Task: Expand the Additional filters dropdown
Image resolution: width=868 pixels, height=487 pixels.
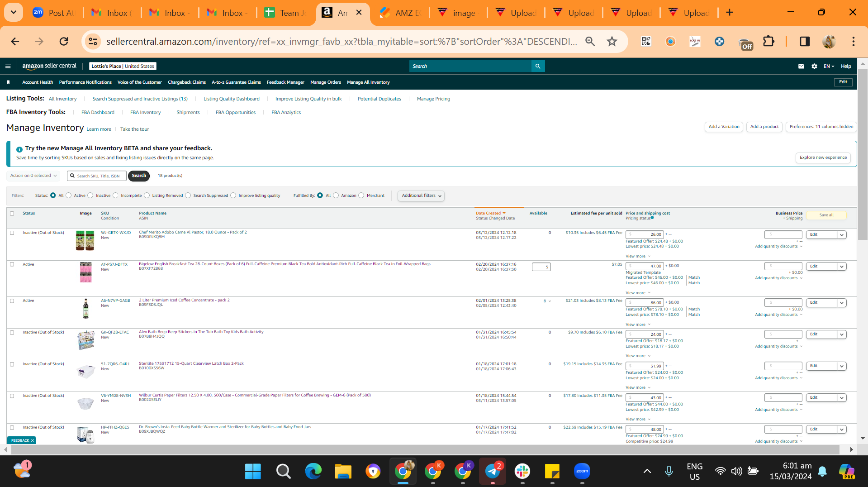Action: point(421,196)
